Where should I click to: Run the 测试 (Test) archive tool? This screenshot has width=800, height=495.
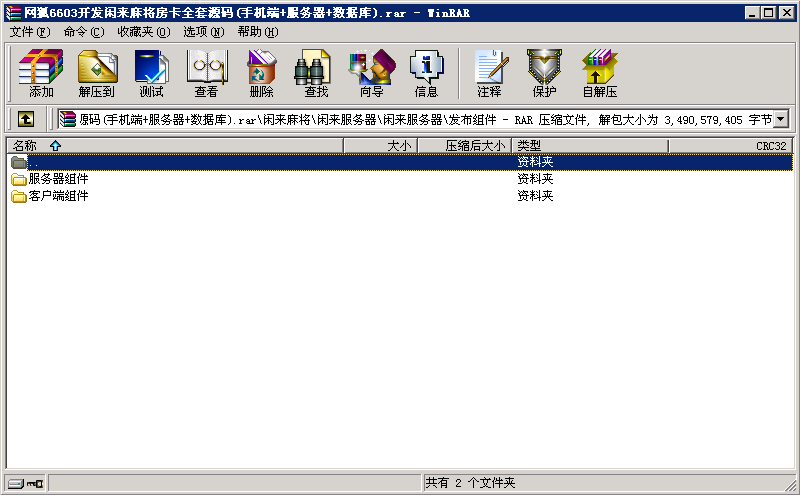(x=151, y=74)
